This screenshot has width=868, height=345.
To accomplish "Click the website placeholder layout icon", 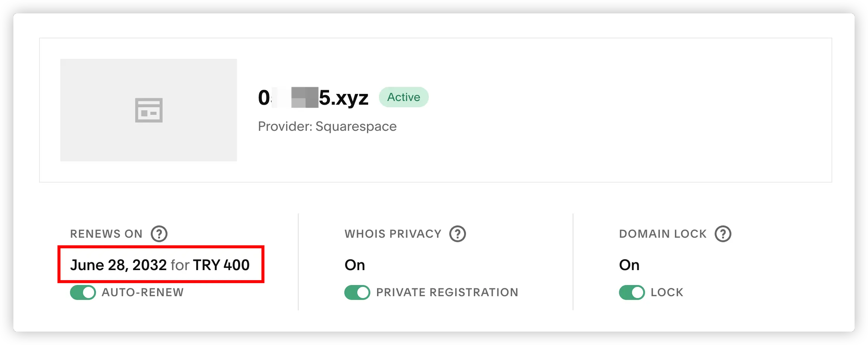I will coord(149,110).
